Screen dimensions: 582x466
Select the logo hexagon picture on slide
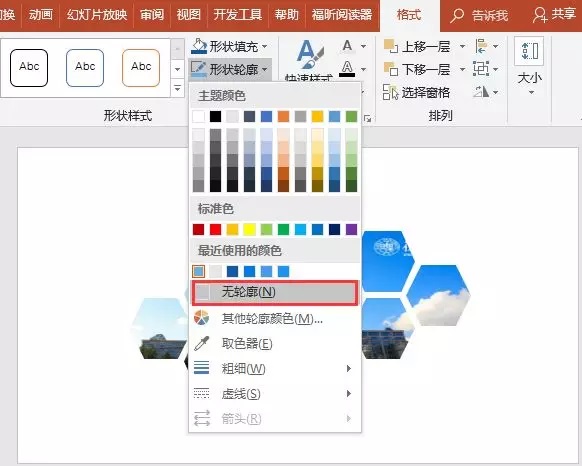coord(388,261)
